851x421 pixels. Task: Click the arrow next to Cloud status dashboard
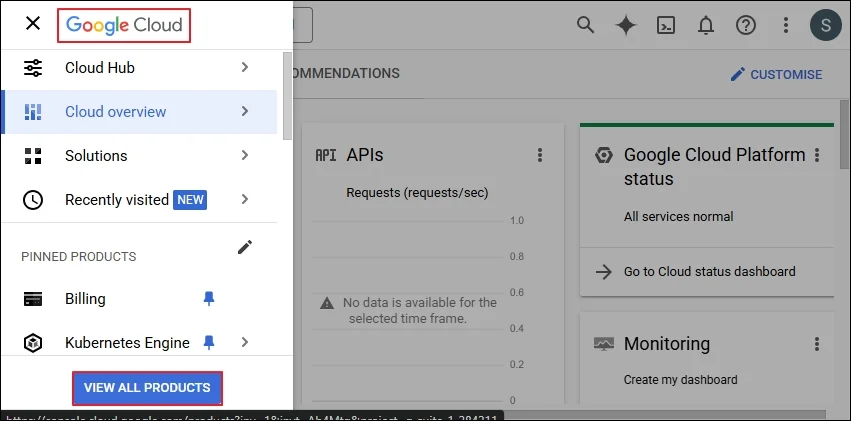[604, 272]
